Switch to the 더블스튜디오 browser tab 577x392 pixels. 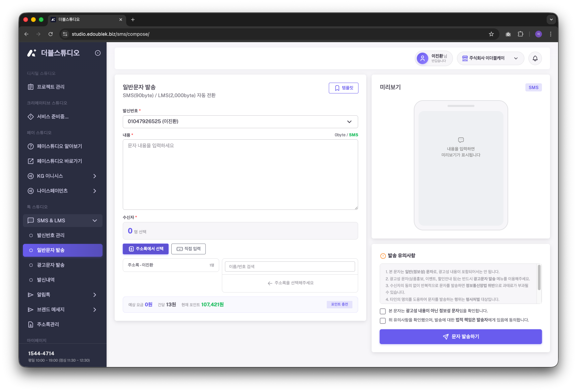[87, 20]
